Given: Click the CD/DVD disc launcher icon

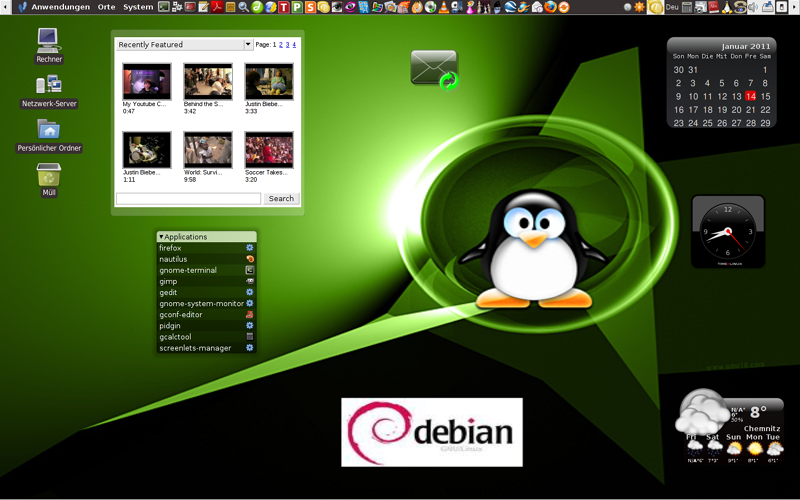Looking at the screenshot, I should (x=431, y=7).
